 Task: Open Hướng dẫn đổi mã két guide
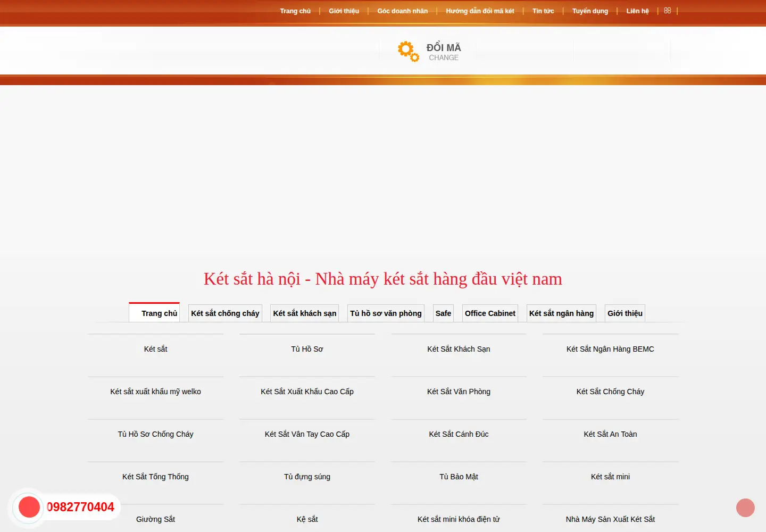point(480,11)
